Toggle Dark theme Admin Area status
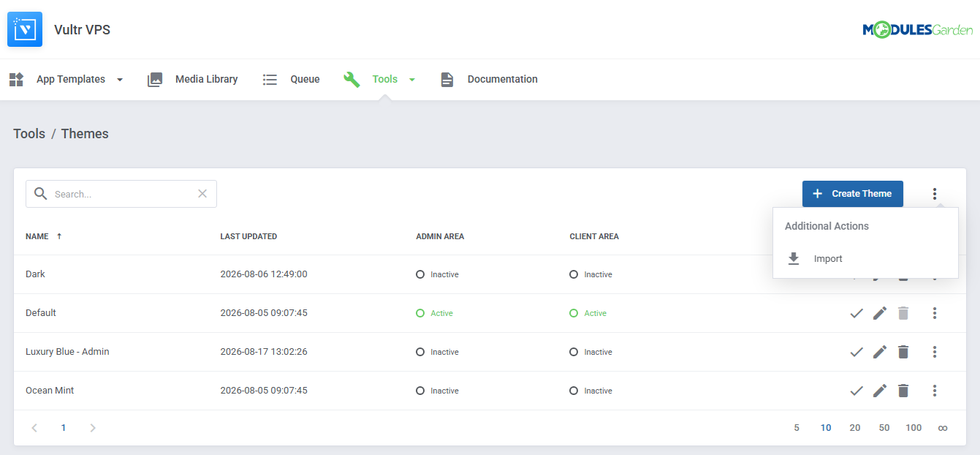Screen dimensions: 980x455 (x=437, y=274)
